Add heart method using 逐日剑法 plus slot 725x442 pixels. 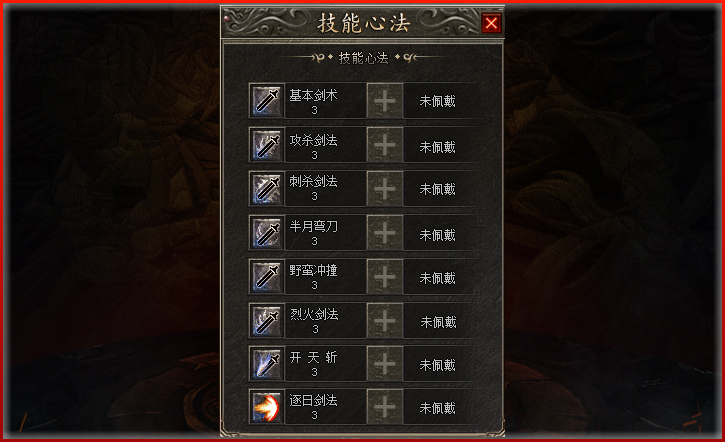pyautogui.click(x=385, y=407)
